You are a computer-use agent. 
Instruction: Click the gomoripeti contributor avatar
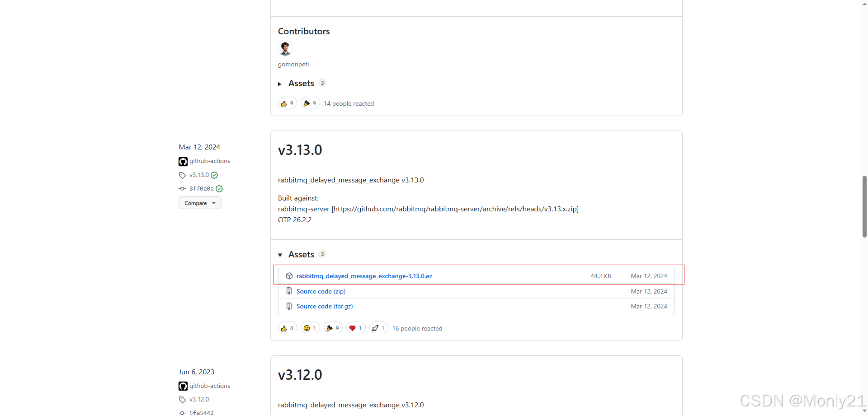click(285, 48)
